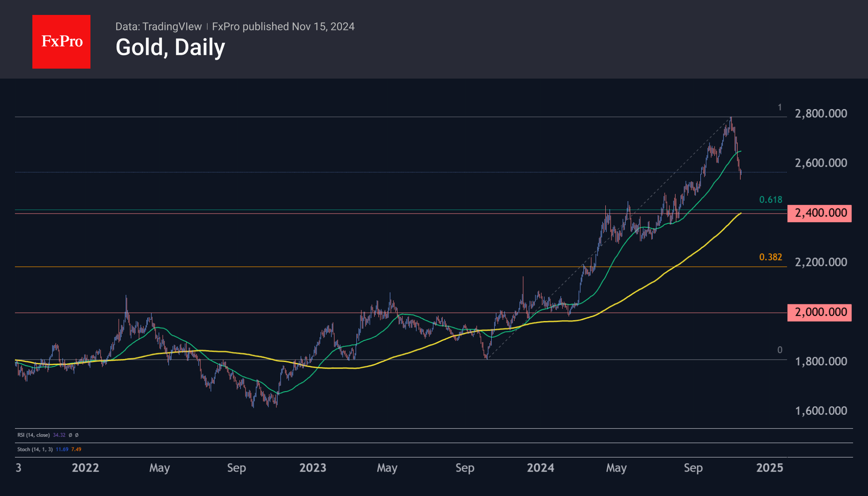
Task: Click the 2,800.000 price axis label
Action: point(821,114)
